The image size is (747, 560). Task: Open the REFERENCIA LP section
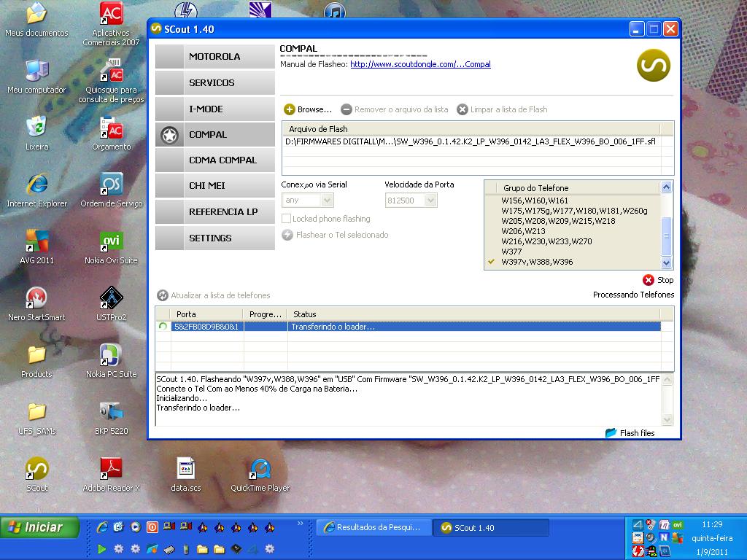coord(215,212)
